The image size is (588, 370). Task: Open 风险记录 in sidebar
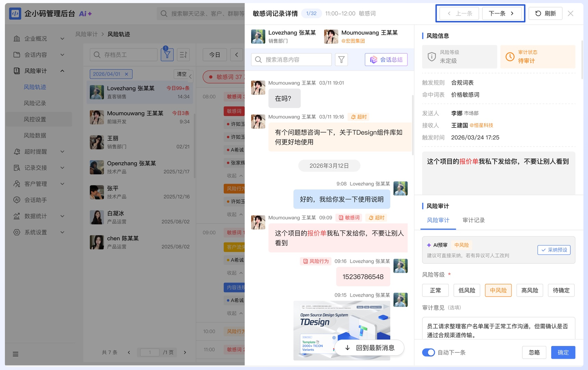coord(35,103)
